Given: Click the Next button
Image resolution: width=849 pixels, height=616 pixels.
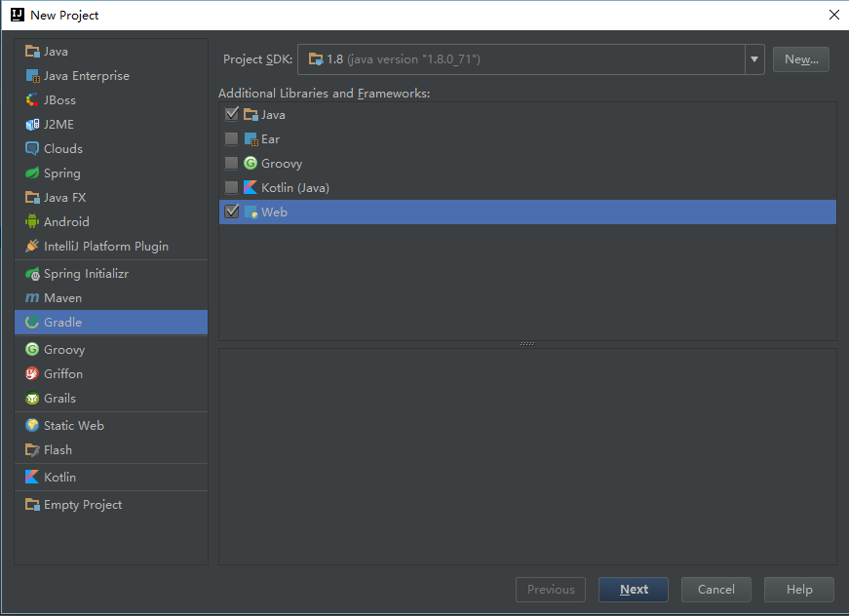Looking at the screenshot, I should pyautogui.click(x=634, y=590).
